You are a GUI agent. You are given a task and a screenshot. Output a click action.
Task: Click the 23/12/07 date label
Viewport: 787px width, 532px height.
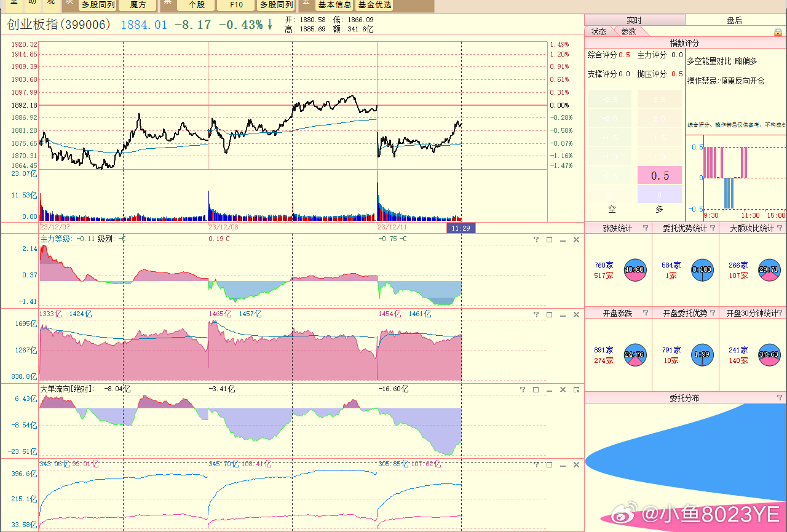[x=55, y=227]
